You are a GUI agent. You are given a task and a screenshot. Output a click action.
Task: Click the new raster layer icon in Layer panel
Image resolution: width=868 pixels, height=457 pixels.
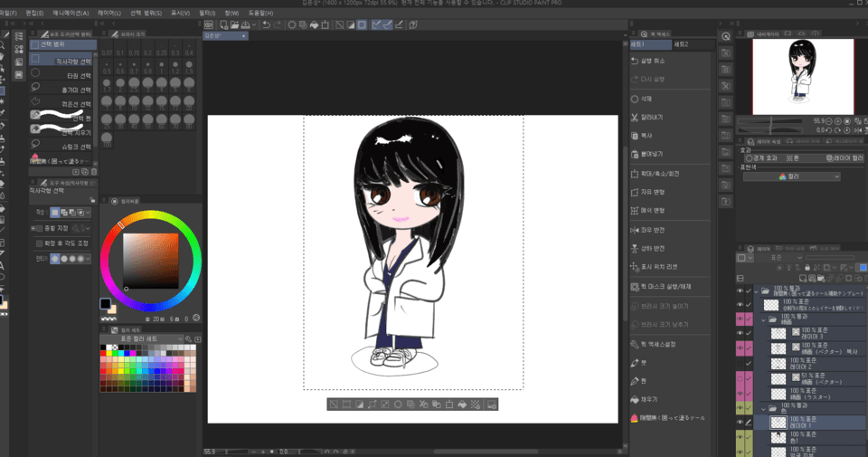(803, 278)
